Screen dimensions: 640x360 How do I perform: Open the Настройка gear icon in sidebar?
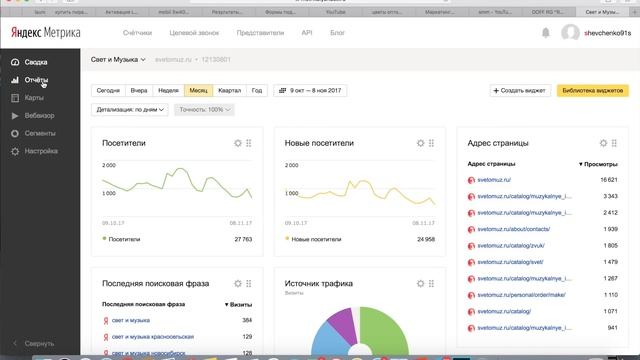pos(15,151)
